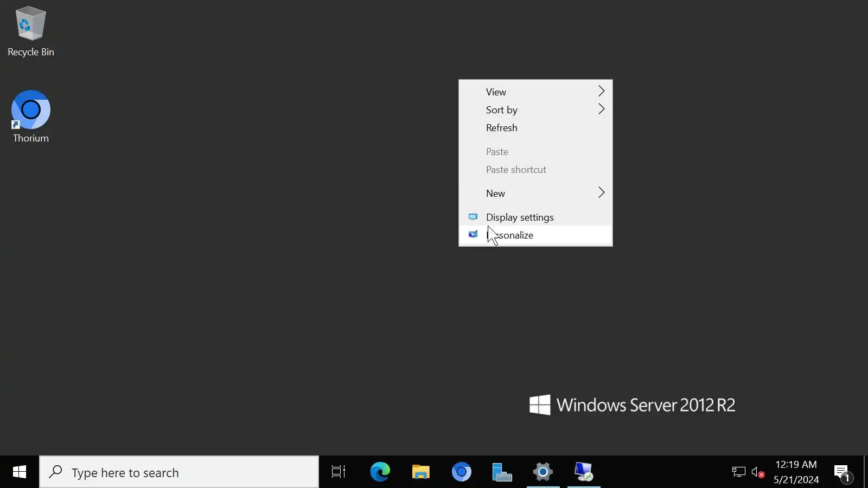Launch Thorium browser from the taskbar
The height and width of the screenshot is (488, 868).
(462, 472)
